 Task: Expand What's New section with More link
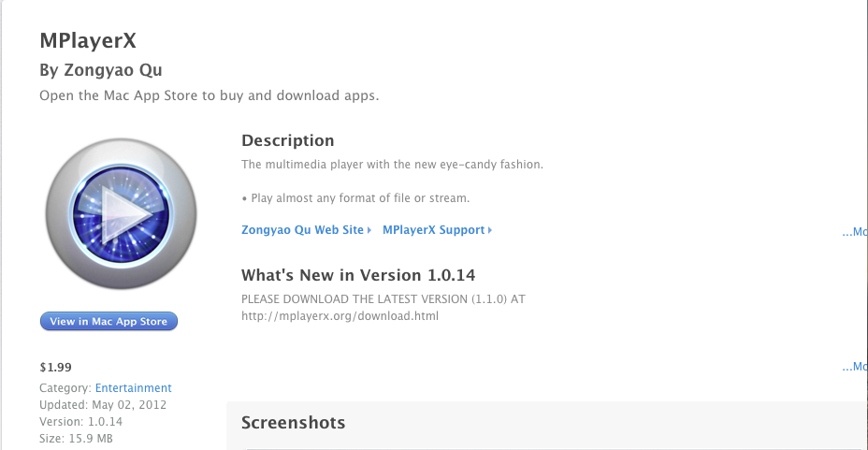pos(854,367)
